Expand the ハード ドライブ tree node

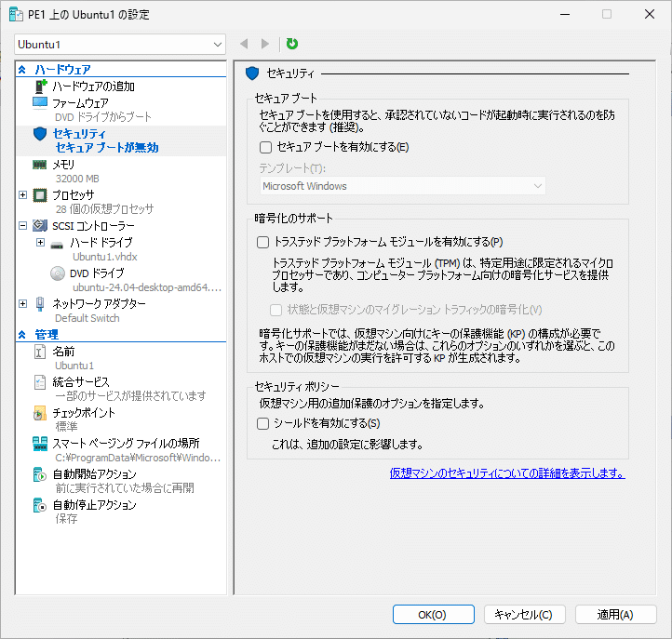[x=40, y=243]
